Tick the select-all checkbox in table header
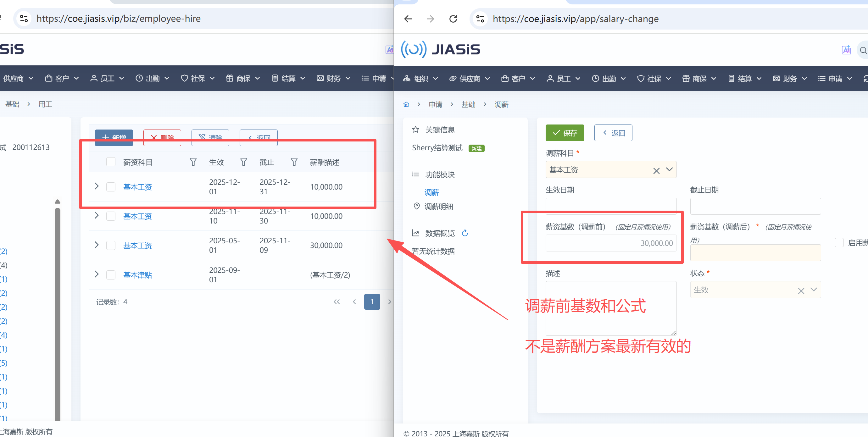Image resolution: width=868 pixels, height=437 pixels. pyautogui.click(x=111, y=162)
